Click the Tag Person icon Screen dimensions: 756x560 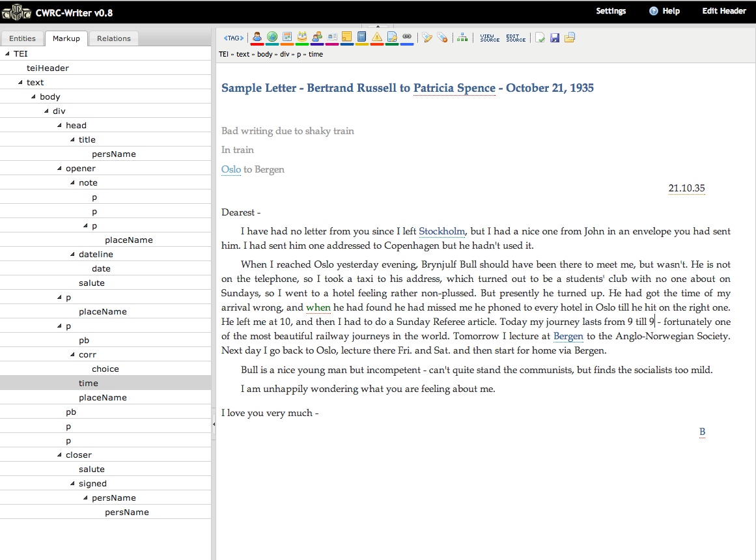(x=257, y=37)
